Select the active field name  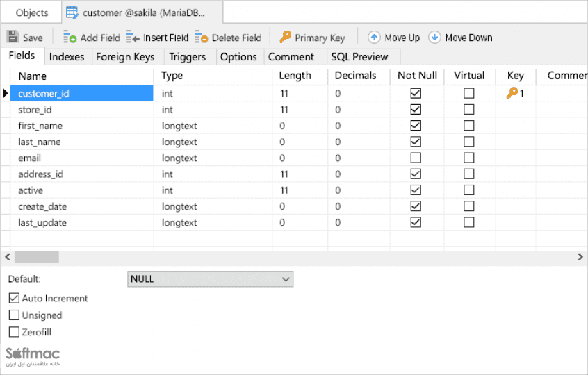coord(31,190)
